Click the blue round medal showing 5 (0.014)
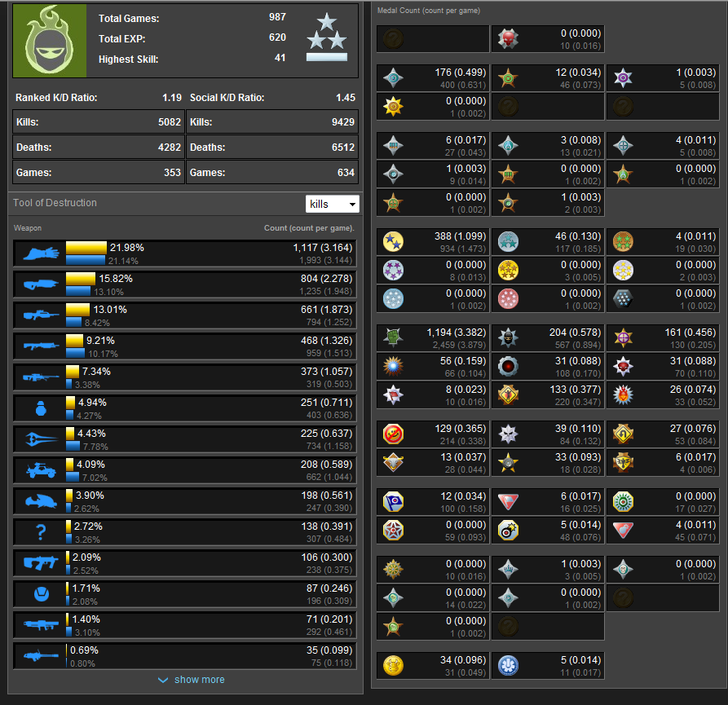Screen dimensions: 728x705 pos(508,666)
